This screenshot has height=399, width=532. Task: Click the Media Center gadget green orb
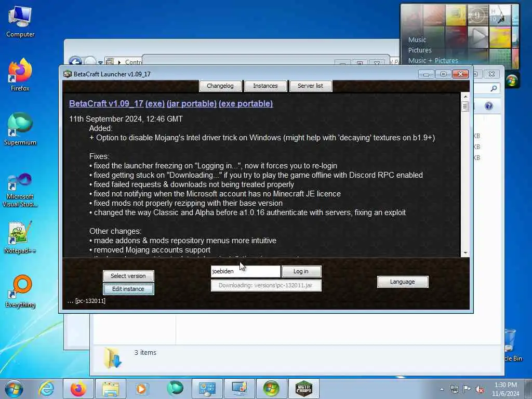point(512,81)
